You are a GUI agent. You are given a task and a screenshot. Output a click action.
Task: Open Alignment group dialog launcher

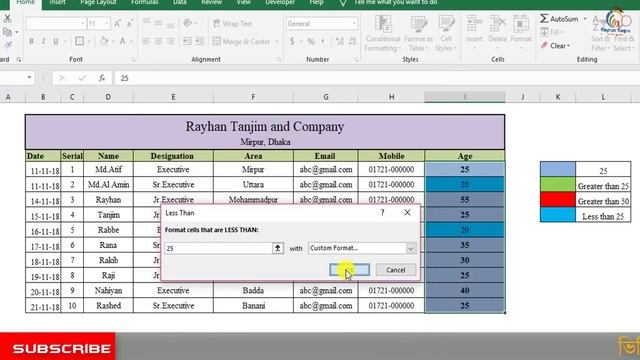(x=279, y=60)
